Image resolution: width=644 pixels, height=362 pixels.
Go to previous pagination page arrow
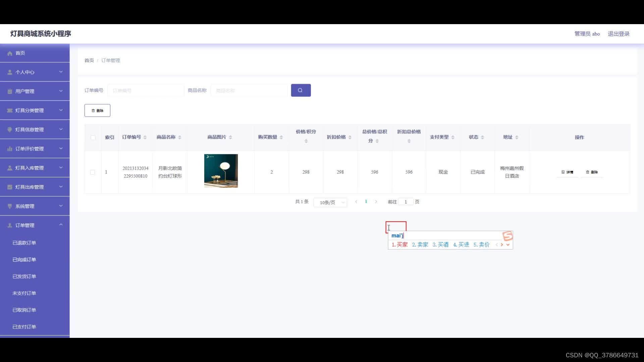click(x=356, y=202)
